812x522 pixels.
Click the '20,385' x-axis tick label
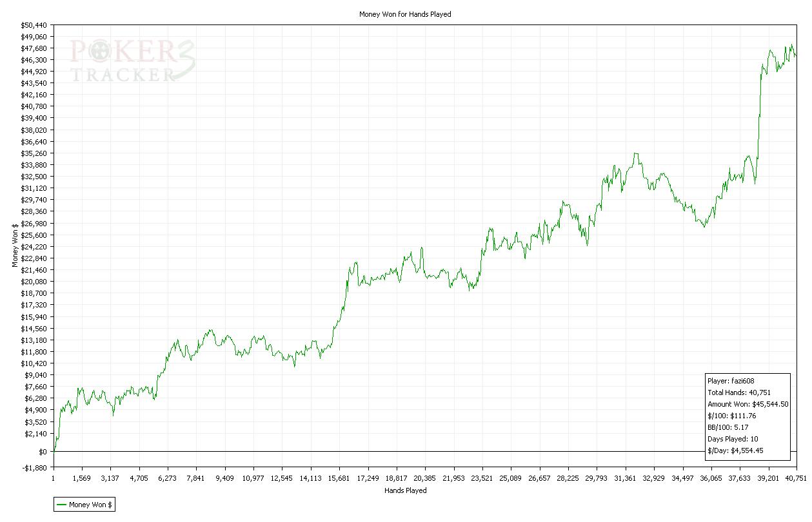[425, 479]
